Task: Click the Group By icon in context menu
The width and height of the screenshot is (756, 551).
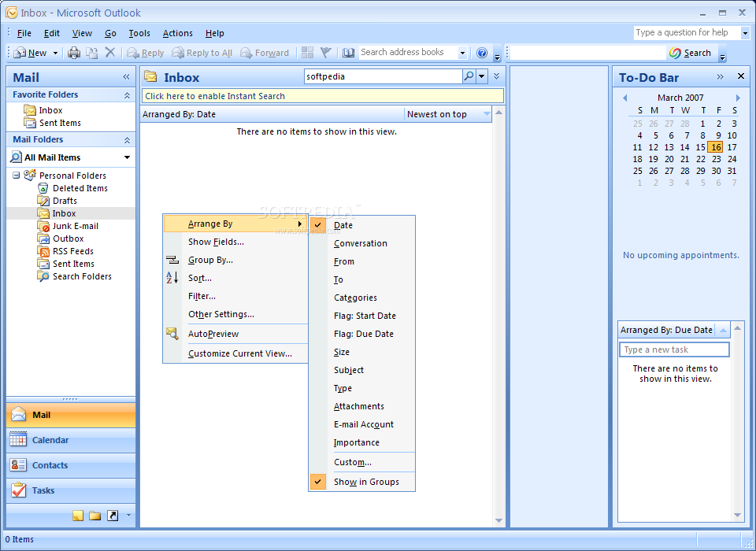Action: click(x=172, y=260)
